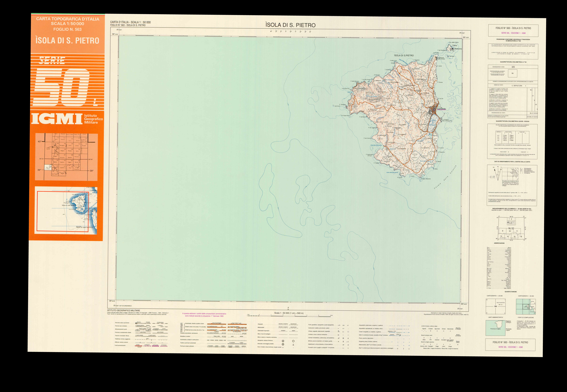Click the 'M. TORTORISO' hill label
Viewport: 567px width, 392px height.
pos(409,95)
